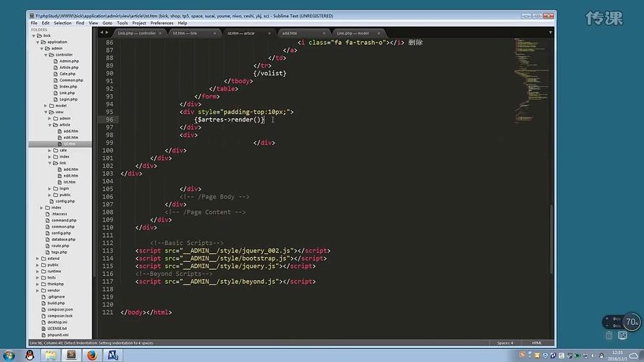
Task: Open database.php in the sidebar
Action: click(63, 239)
